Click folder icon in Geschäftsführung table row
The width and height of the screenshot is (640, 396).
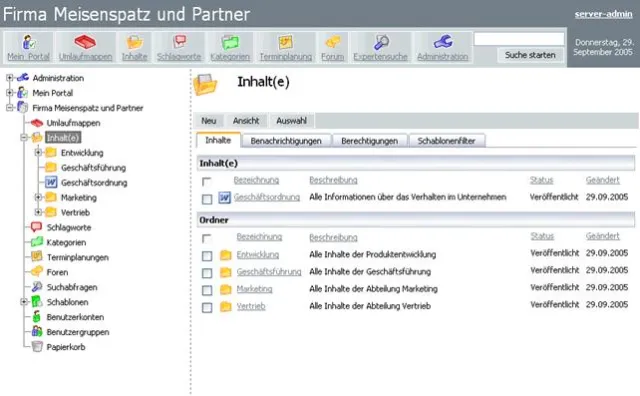(225, 272)
